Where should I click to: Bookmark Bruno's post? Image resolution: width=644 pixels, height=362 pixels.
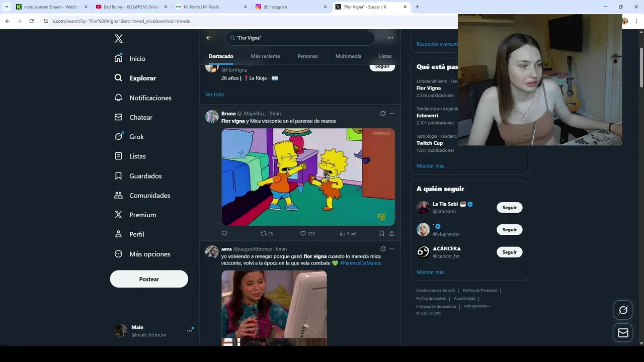coord(382,233)
